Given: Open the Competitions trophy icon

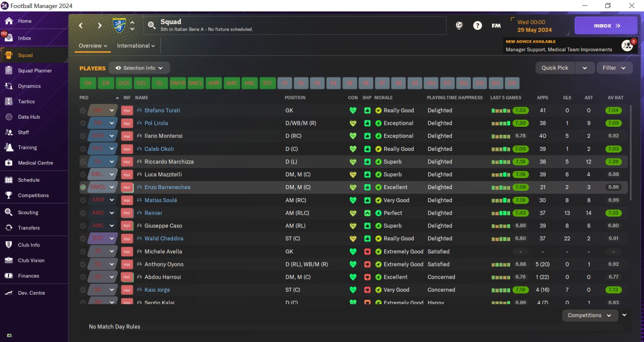Looking at the screenshot, I should click(x=9, y=195).
